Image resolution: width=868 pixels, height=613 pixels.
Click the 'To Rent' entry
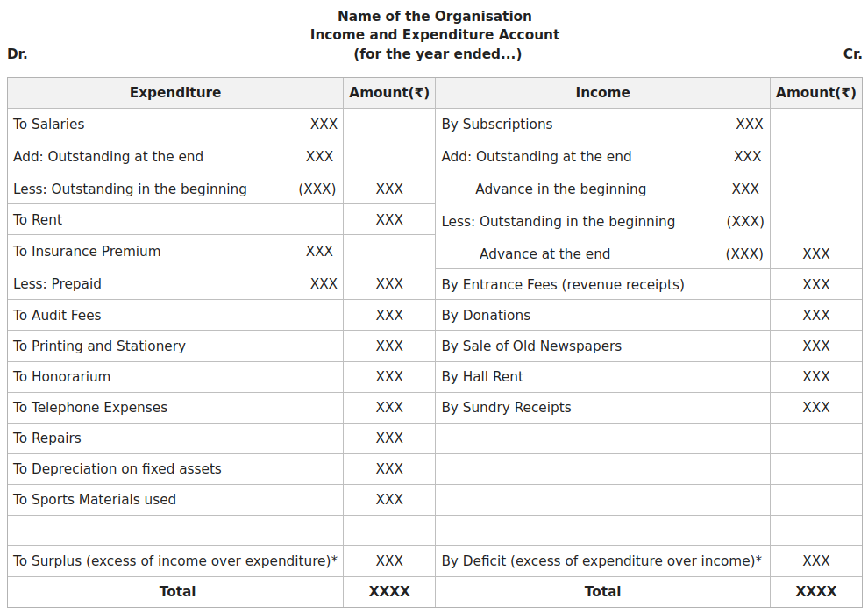[x=38, y=220]
